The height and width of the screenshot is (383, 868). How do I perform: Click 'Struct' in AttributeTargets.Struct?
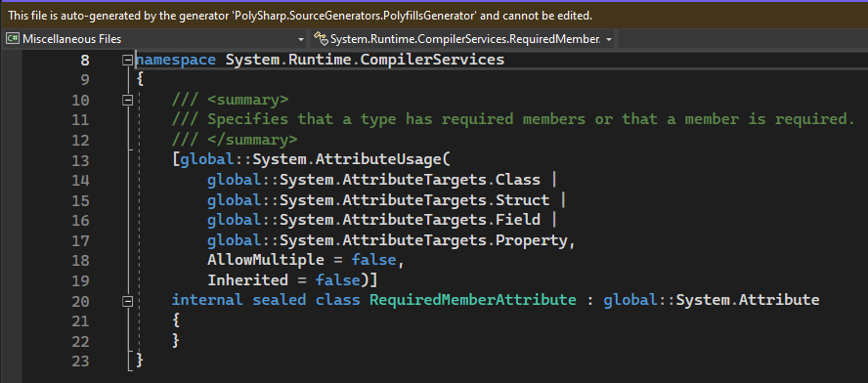[x=523, y=199]
